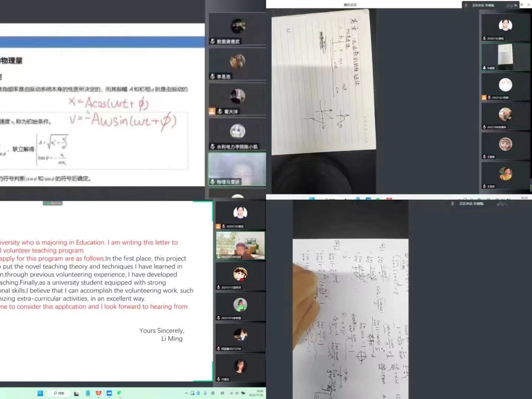Click speaking indicator above limit-calculation paper

[471, 204]
